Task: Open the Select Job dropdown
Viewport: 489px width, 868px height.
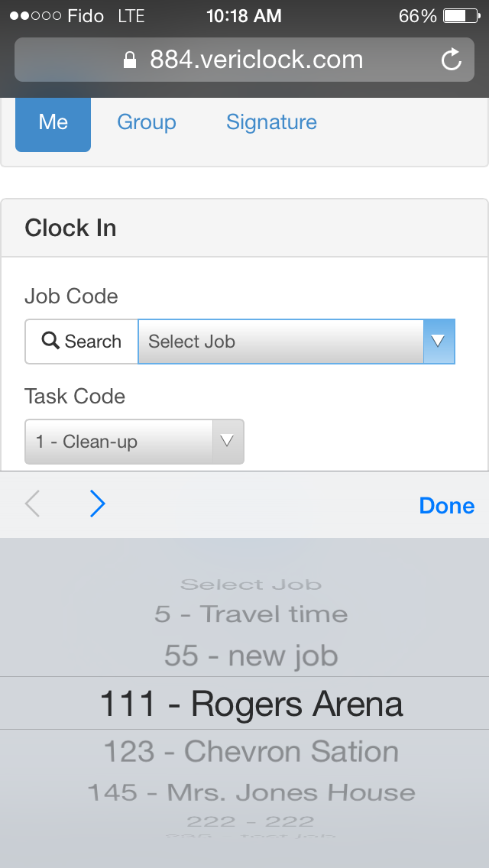Action: pyautogui.click(x=280, y=341)
